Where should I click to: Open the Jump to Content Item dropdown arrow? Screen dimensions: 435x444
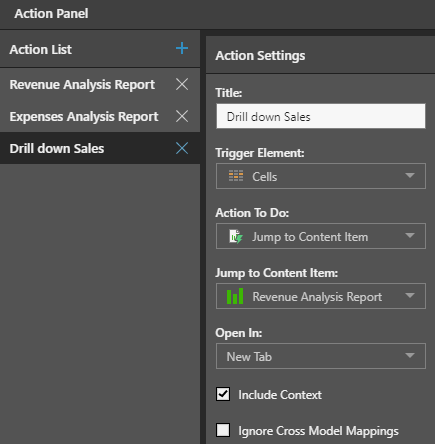click(x=410, y=295)
